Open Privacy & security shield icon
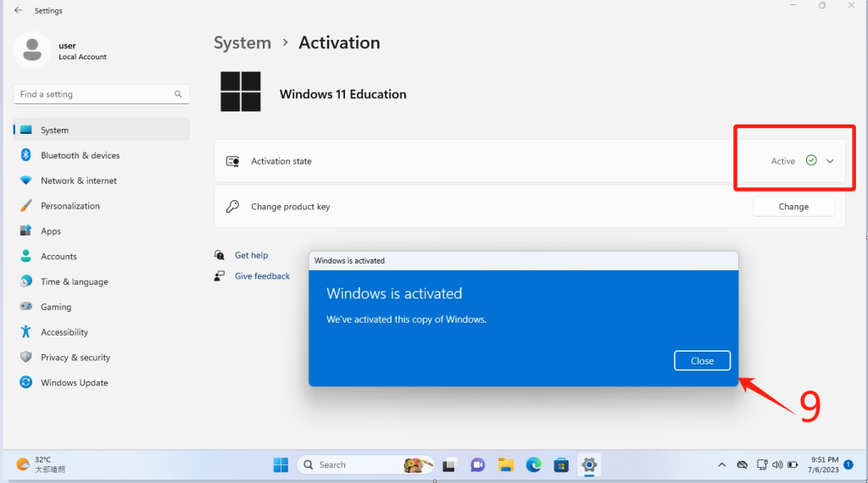868x483 pixels. [x=25, y=358]
